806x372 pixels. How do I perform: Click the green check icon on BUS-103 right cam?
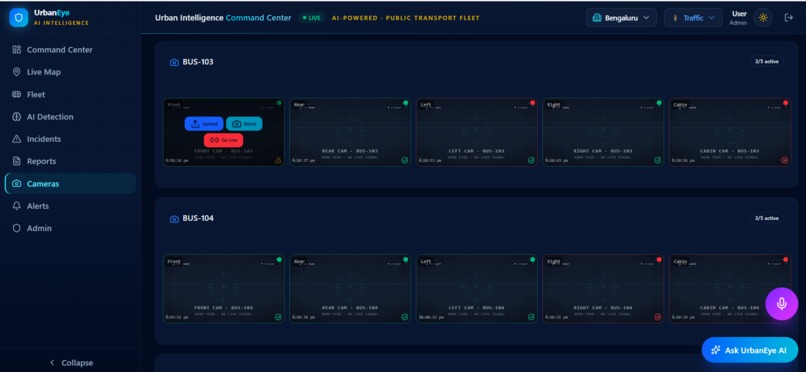tap(657, 160)
